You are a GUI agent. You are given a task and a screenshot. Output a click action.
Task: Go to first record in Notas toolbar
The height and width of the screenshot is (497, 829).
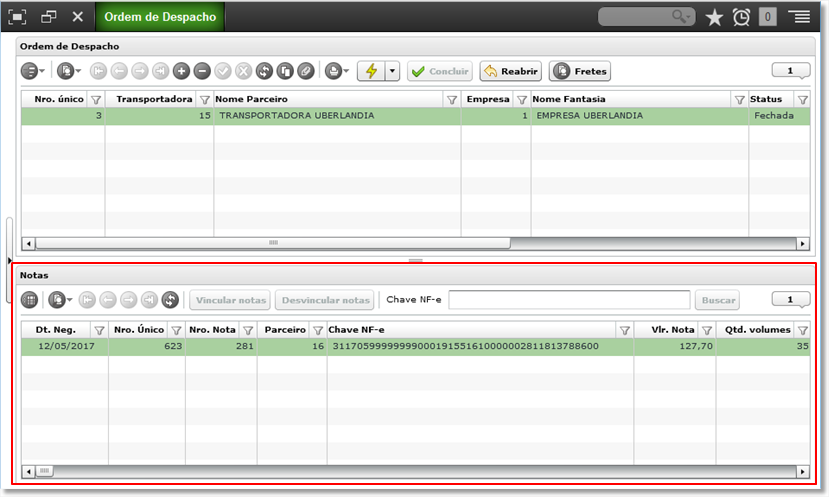tap(87, 300)
